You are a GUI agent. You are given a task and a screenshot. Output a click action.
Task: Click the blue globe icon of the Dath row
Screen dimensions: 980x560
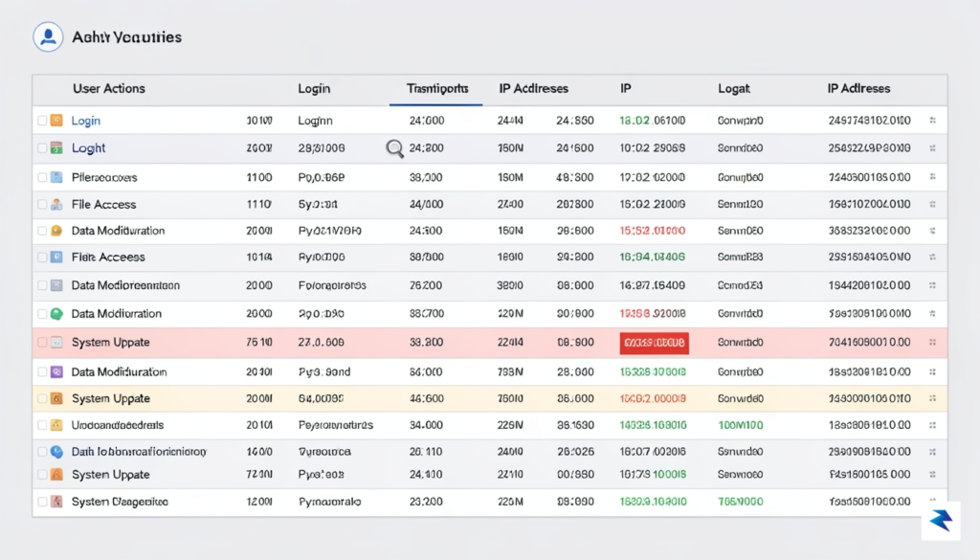56,451
